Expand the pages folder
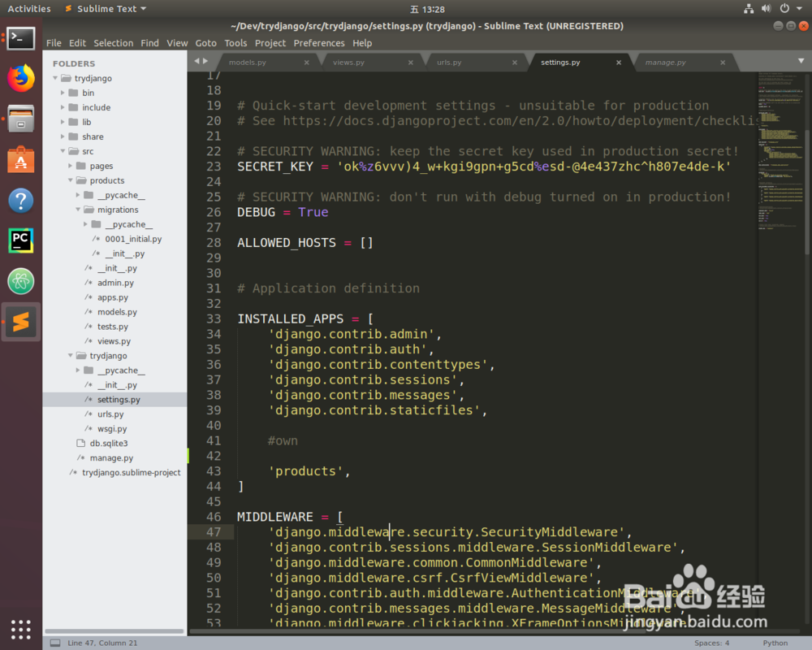The image size is (812, 650). [x=71, y=166]
